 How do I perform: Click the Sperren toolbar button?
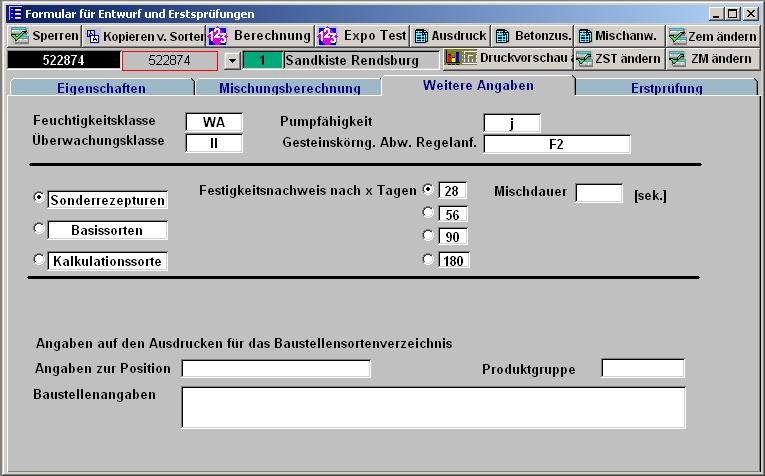point(44,36)
